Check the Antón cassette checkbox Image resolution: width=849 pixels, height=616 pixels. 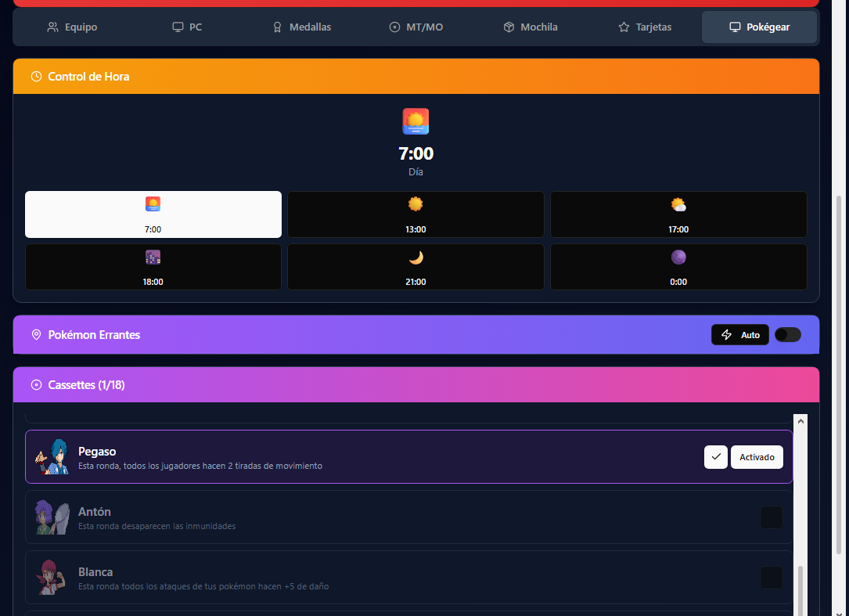[772, 517]
